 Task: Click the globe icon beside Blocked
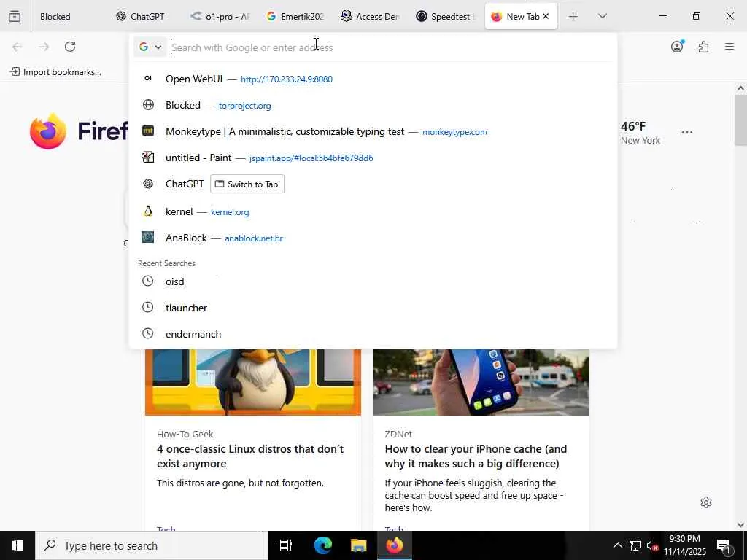[x=148, y=105]
